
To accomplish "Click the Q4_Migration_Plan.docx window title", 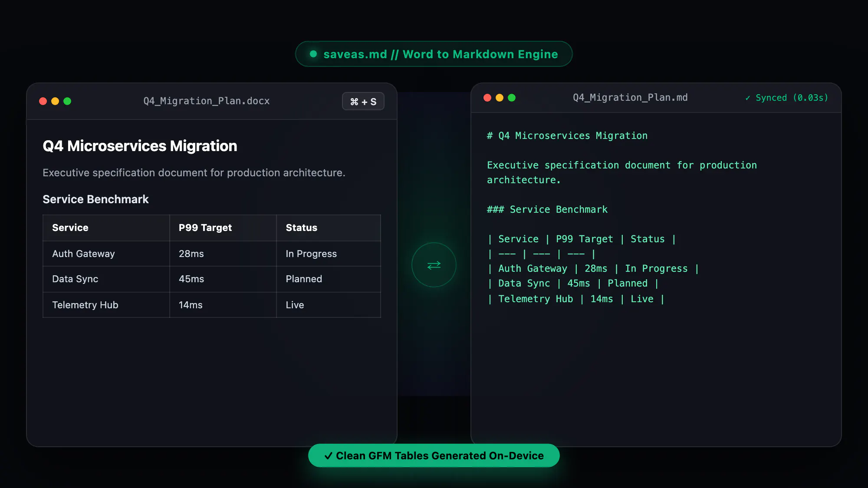I will tap(207, 101).
